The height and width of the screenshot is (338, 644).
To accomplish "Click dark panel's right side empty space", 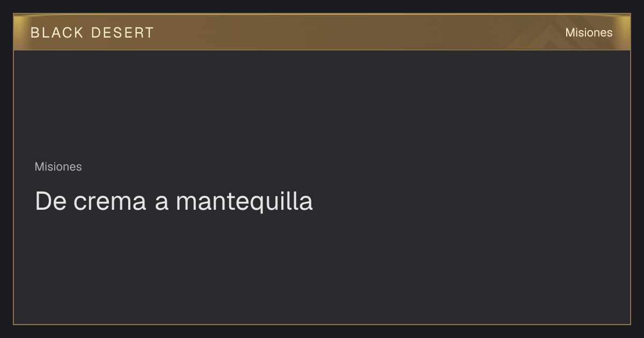I will coord(510,188).
